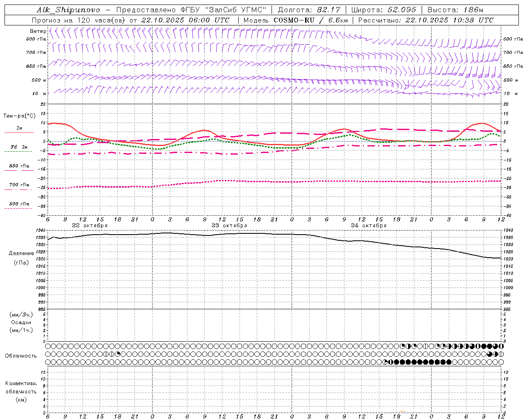Click the station name Alk_Shipunovo
The width and height of the screenshot is (525, 420).
tap(68, 10)
